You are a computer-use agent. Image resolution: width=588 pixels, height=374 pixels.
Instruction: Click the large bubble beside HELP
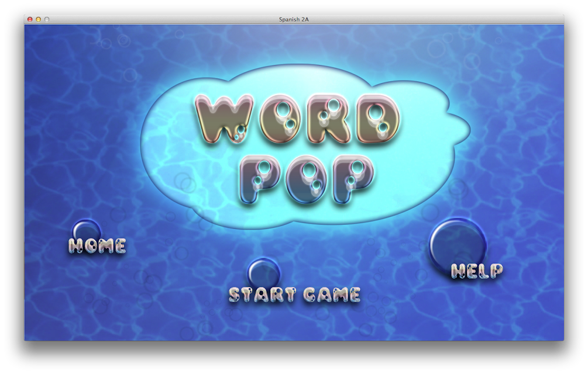click(x=457, y=244)
